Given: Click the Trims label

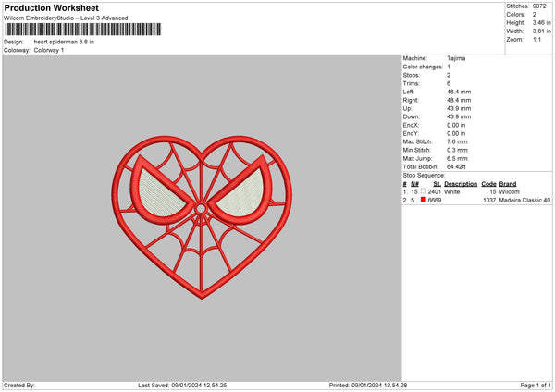Looking at the screenshot, I should [x=411, y=83].
